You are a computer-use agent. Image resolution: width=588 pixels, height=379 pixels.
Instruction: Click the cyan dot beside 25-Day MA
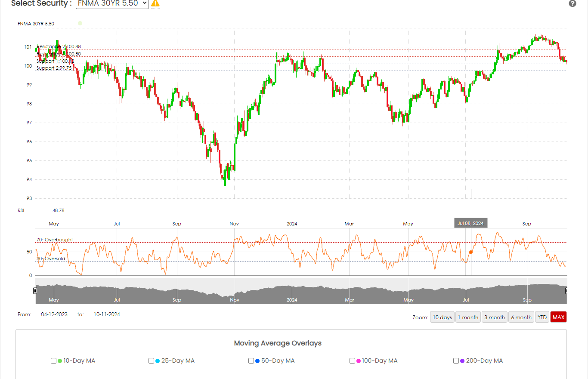tap(158, 361)
